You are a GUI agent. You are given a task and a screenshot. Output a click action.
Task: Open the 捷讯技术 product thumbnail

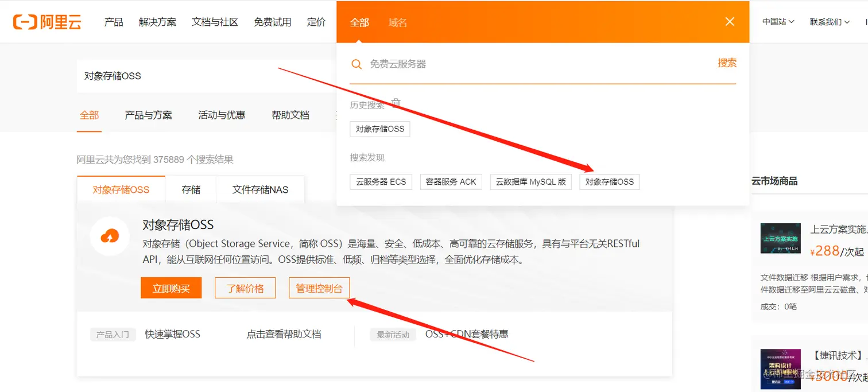pos(780,370)
